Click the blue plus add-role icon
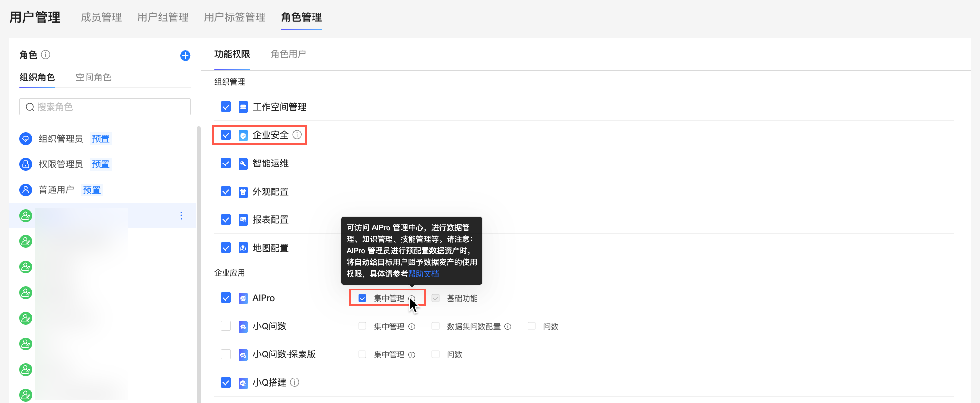This screenshot has height=403, width=980. click(185, 56)
